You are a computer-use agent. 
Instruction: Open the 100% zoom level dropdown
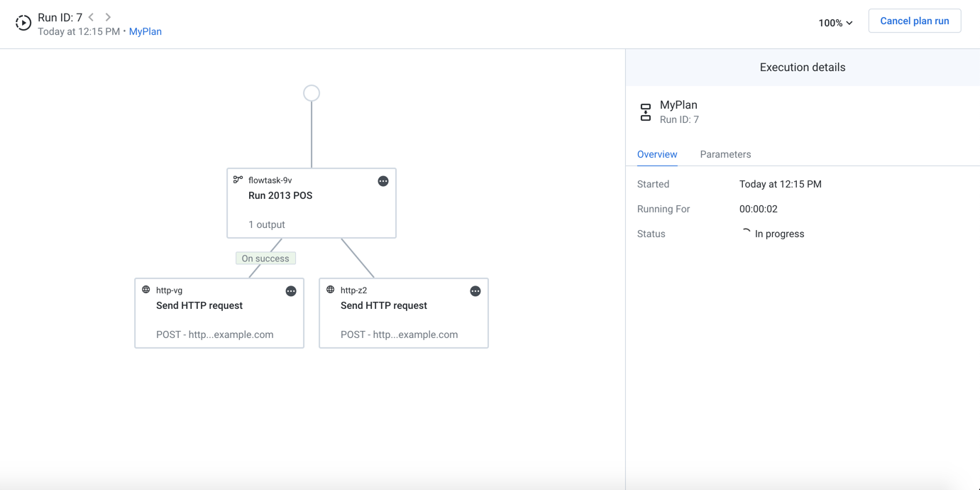[835, 22]
